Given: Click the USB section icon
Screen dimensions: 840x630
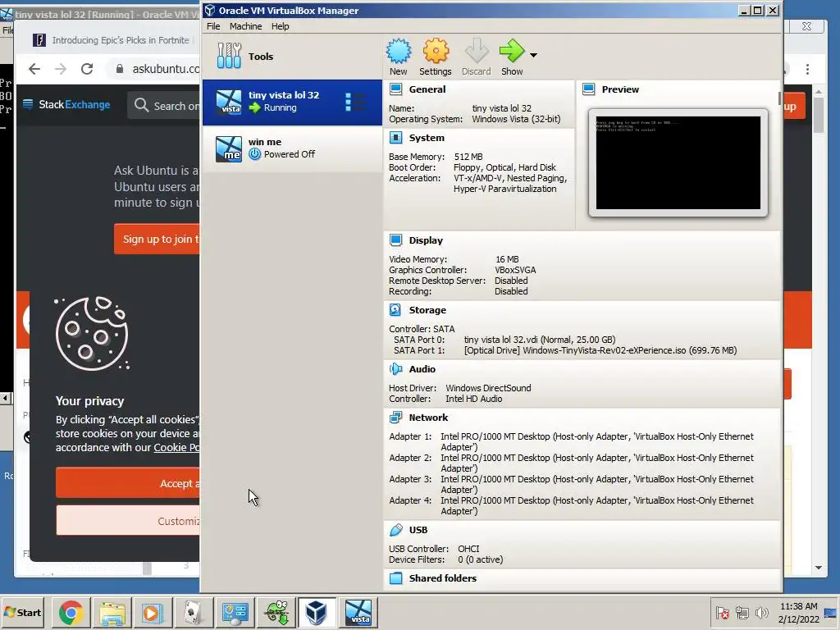Looking at the screenshot, I should click(396, 530).
